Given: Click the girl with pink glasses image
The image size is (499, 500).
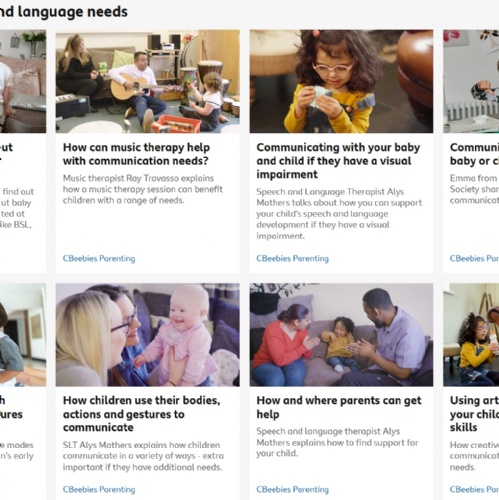Looking at the screenshot, I should click(x=341, y=81).
